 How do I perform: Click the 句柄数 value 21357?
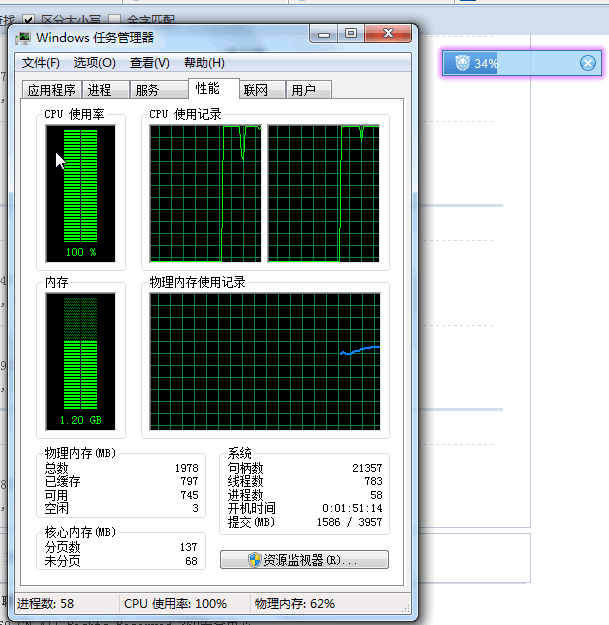pyautogui.click(x=367, y=468)
